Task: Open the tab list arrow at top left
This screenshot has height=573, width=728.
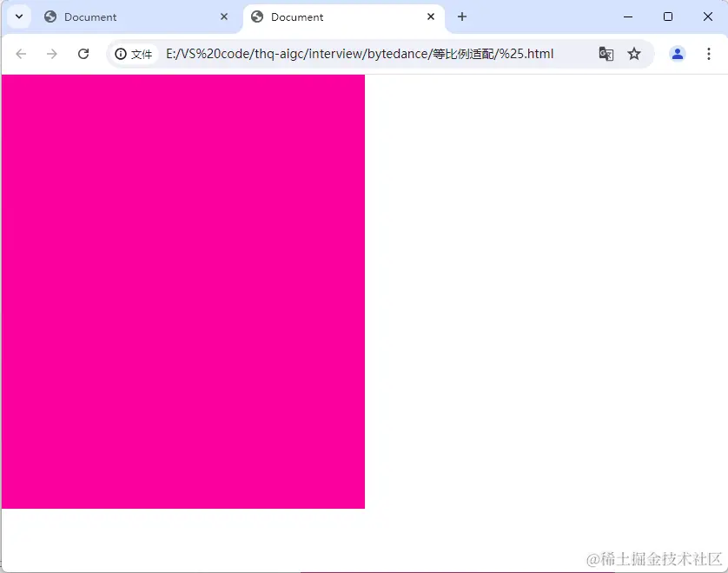Action: [18, 16]
